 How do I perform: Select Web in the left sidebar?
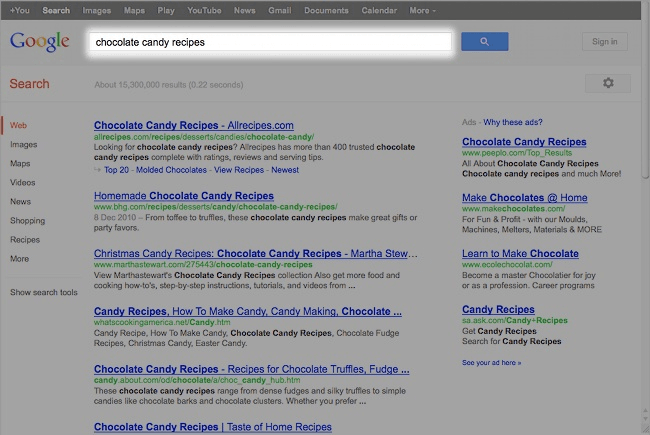(18, 125)
